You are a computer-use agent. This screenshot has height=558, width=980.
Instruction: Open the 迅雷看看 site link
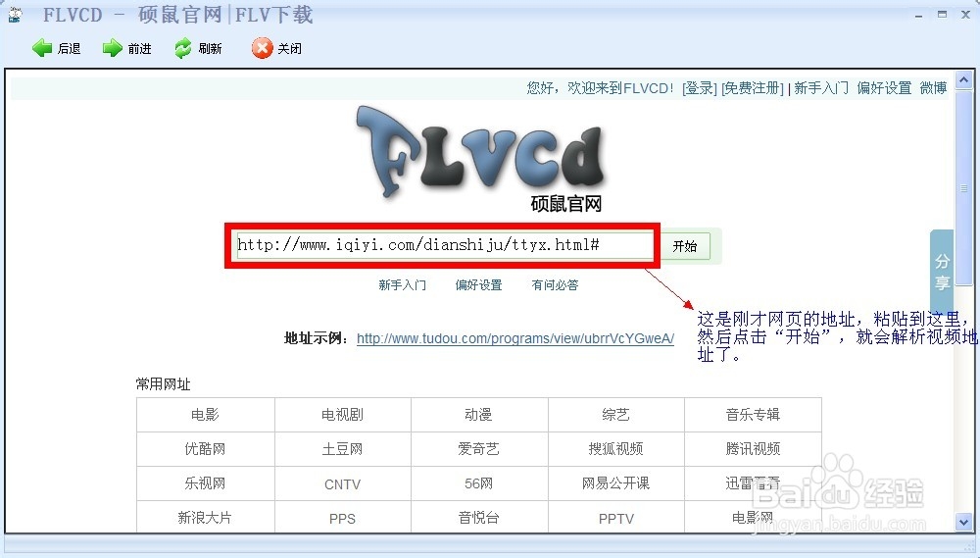tap(753, 483)
